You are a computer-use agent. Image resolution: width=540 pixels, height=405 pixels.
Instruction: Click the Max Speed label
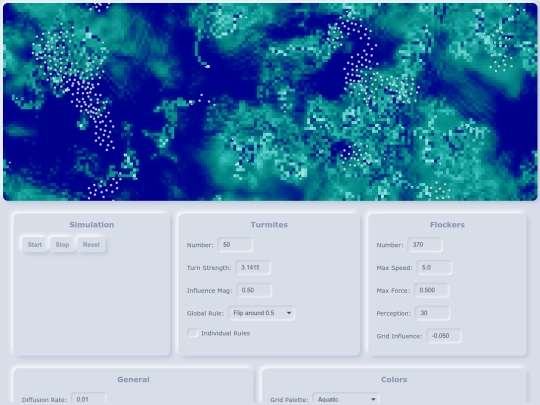pyautogui.click(x=394, y=268)
